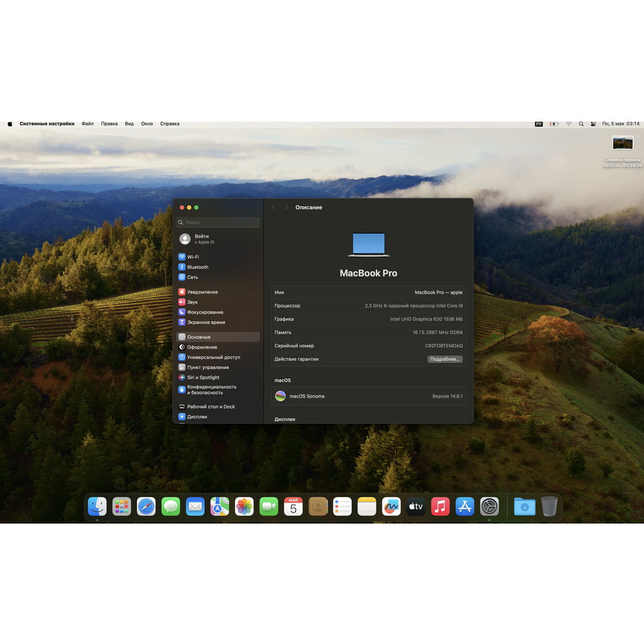Open Системные настройки menu

pos(47,124)
